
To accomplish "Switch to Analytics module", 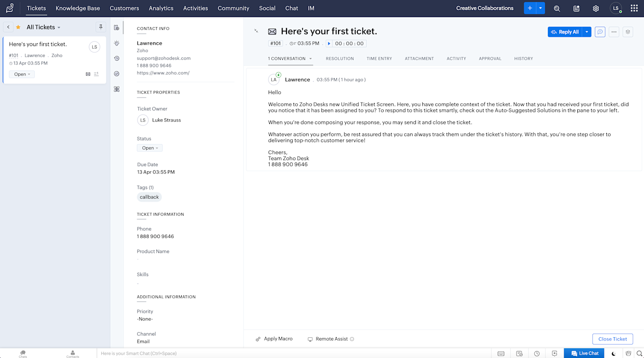I will click(161, 8).
